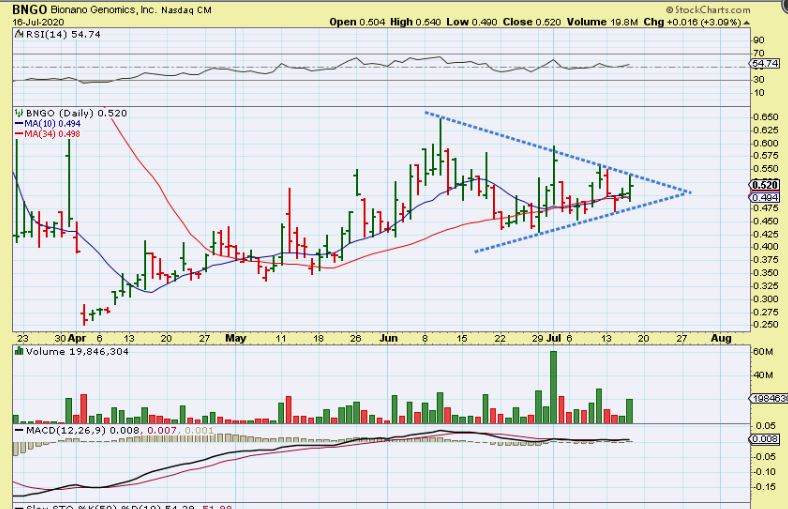Click the tallest 60M volume bar
The width and height of the screenshot is (788, 509).
[x=553, y=387]
